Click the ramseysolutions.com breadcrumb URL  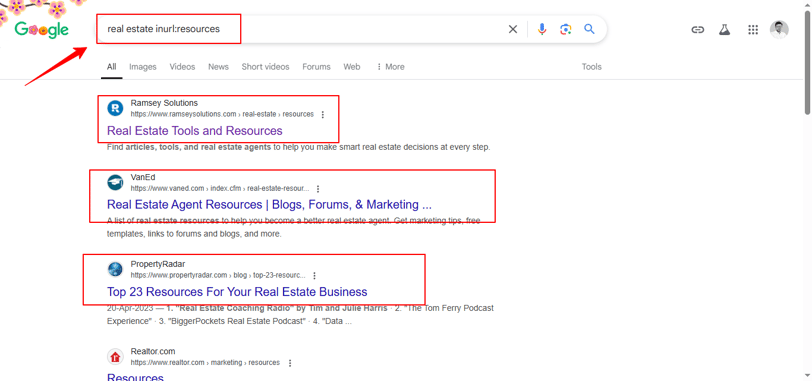click(x=222, y=114)
